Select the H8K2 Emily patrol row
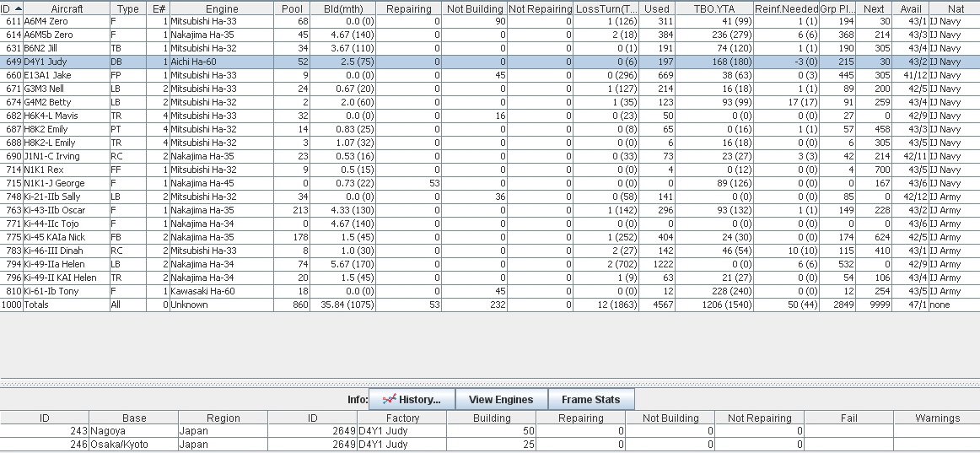 (490, 129)
